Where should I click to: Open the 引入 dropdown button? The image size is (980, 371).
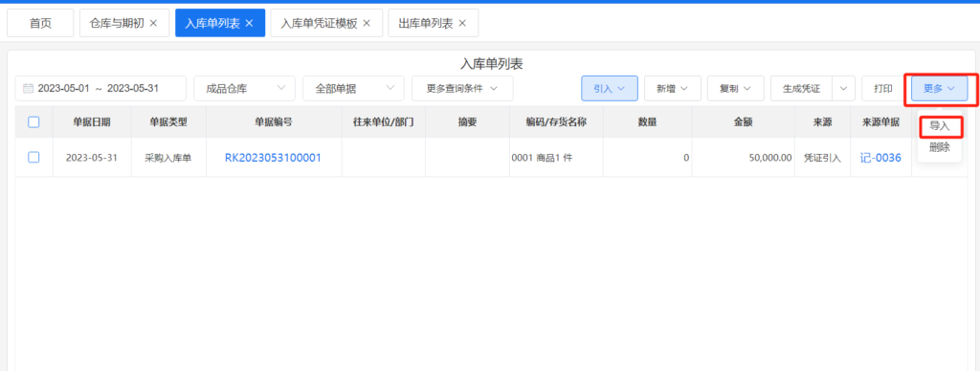point(610,89)
